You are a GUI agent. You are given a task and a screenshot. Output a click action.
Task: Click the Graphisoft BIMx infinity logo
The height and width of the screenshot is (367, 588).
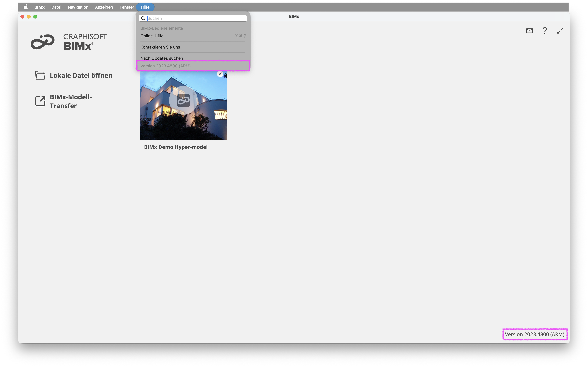click(x=43, y=42)
